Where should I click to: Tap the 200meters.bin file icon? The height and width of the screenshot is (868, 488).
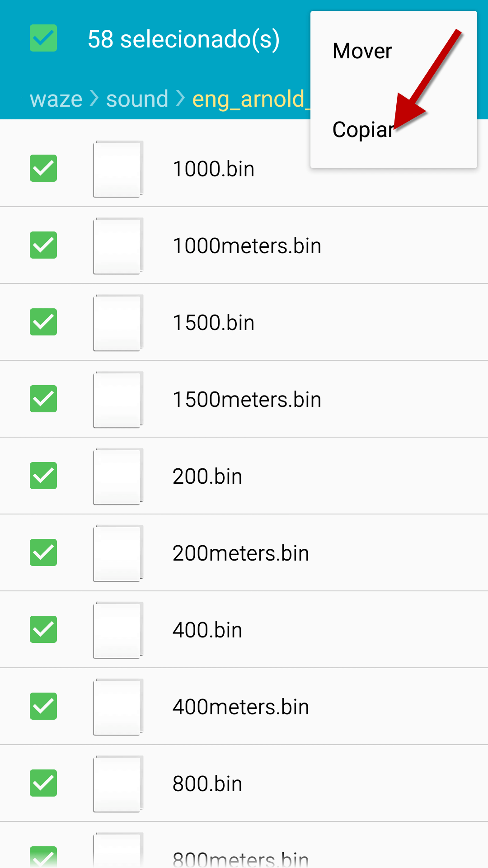click(117, 553)
